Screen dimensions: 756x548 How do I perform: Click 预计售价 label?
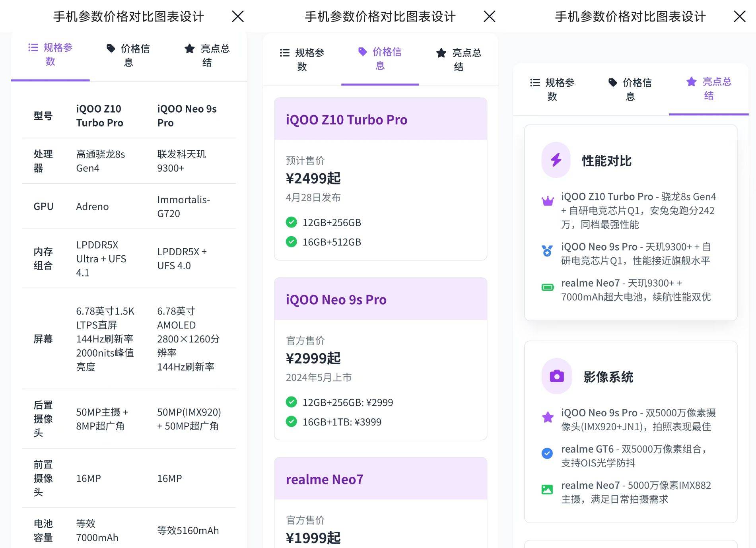[x=305, y=160]
